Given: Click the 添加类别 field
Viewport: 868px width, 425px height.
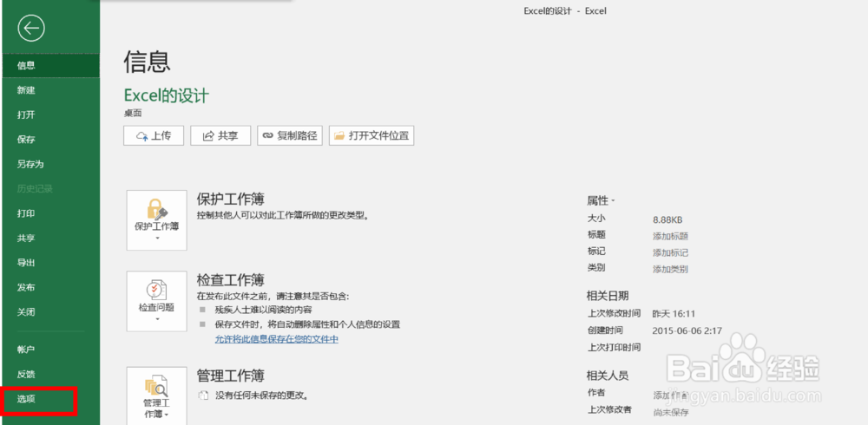Looking at the screenshot, I should tap(670, 270).
